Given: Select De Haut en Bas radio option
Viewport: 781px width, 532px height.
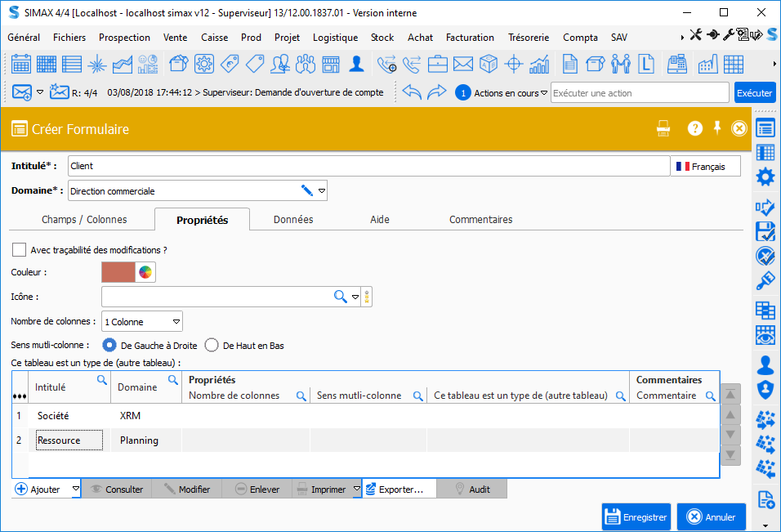Looking at the screenshot, I should (212, 345).
